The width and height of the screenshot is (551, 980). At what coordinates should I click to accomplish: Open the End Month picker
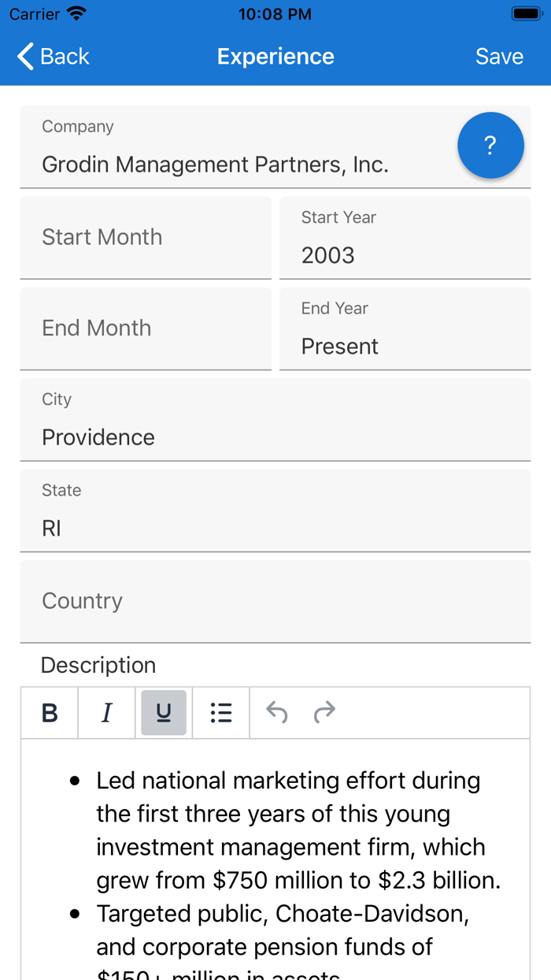(x=145, y=328)
